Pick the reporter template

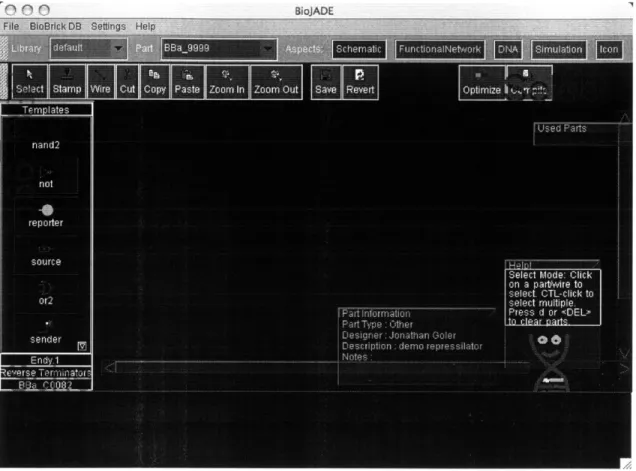[x=46, y=216]
